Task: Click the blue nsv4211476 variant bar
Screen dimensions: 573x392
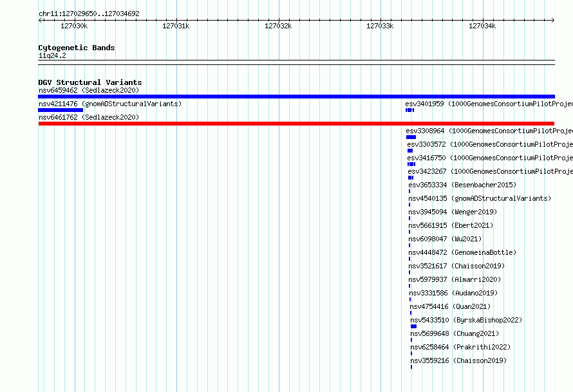Action: click(x=61, y=110)
